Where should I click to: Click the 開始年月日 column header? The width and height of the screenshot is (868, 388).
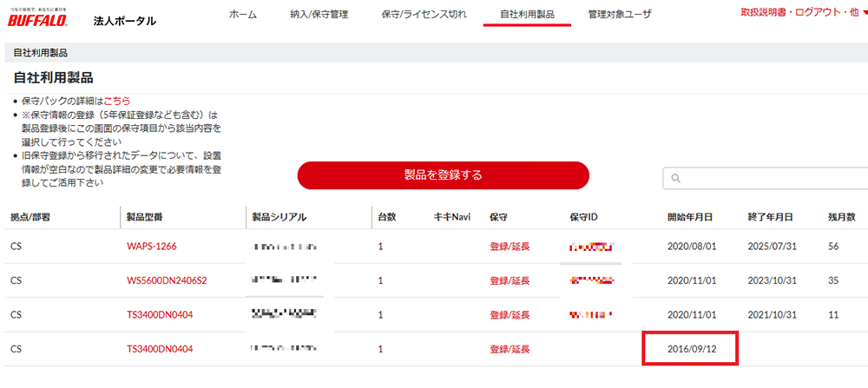pos(690,217)
